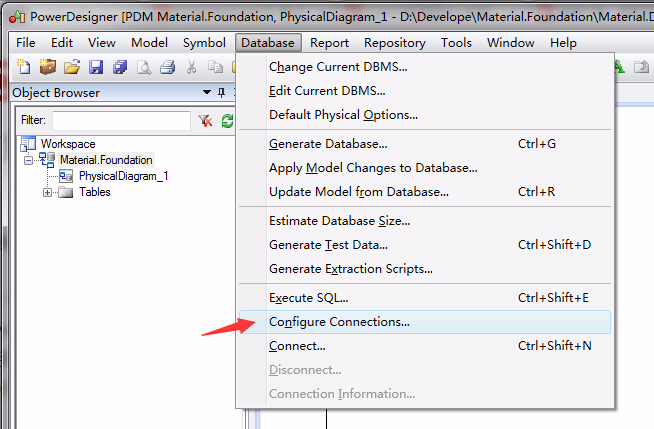Viewport: 654px width, 429px height.
Task: Open the Repository menu
Action: pos(395,43)
